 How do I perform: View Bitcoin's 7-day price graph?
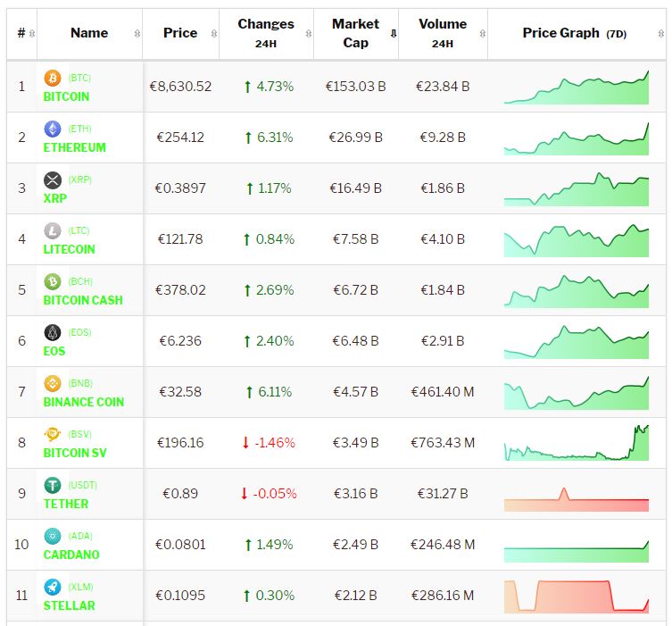tap(577, 88)
